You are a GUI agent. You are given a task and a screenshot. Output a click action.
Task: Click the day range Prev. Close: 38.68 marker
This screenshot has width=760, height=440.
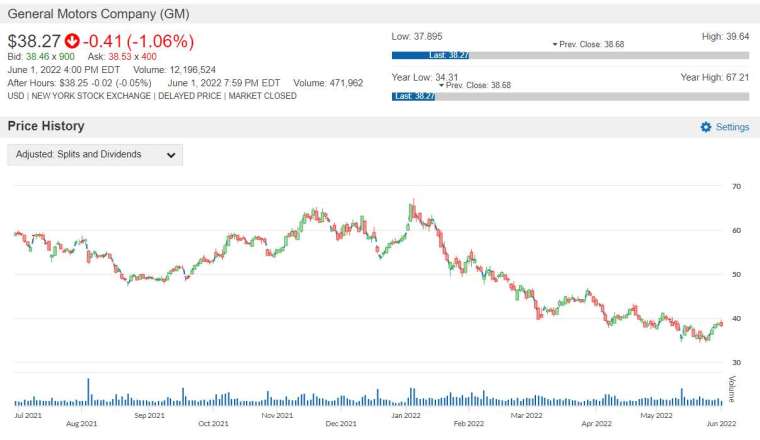(588, 44)
